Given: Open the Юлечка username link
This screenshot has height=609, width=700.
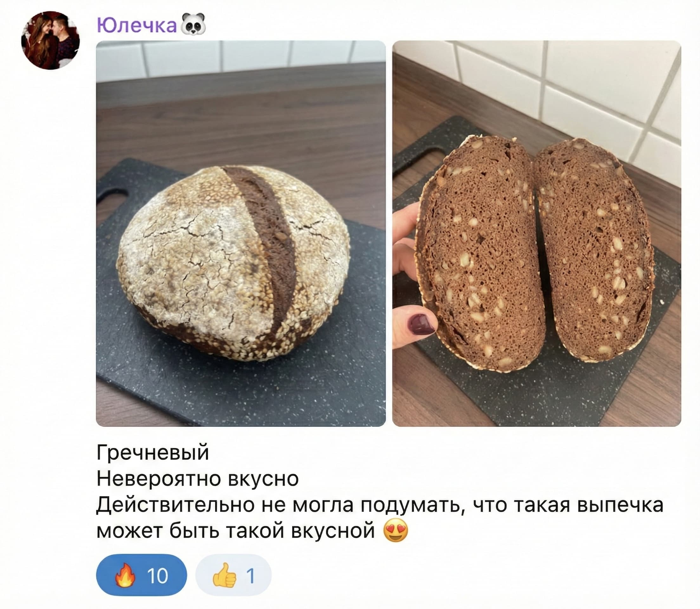Looking at the screenshot, I should click(x=137, y=25).
